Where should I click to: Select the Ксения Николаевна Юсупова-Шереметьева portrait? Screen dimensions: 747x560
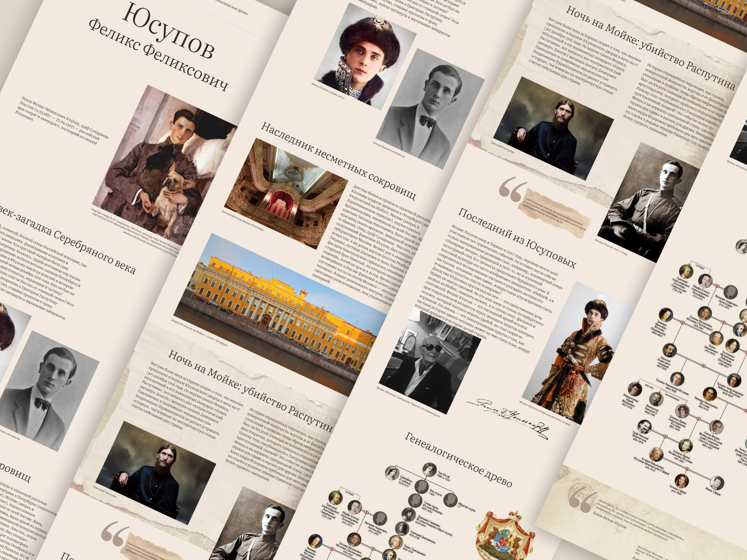pyautogui.click(x=657, y=454)
